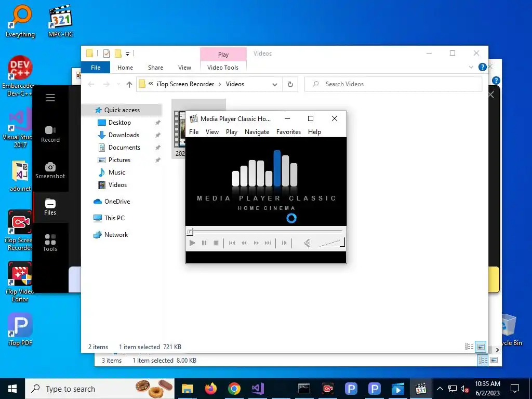Click taskbar search box
Image resolution: width=532 pixels, height=399 pixels.
coord(100,389)
